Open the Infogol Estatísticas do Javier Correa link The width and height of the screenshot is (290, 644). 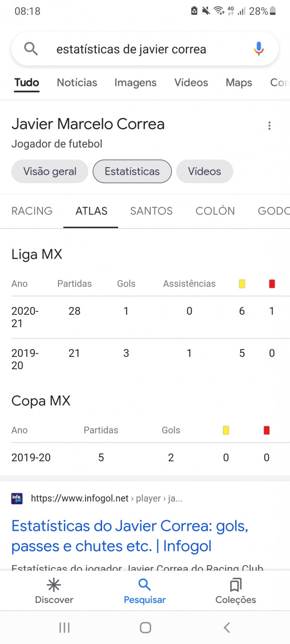pyautogui.click(x=130, y=536)
